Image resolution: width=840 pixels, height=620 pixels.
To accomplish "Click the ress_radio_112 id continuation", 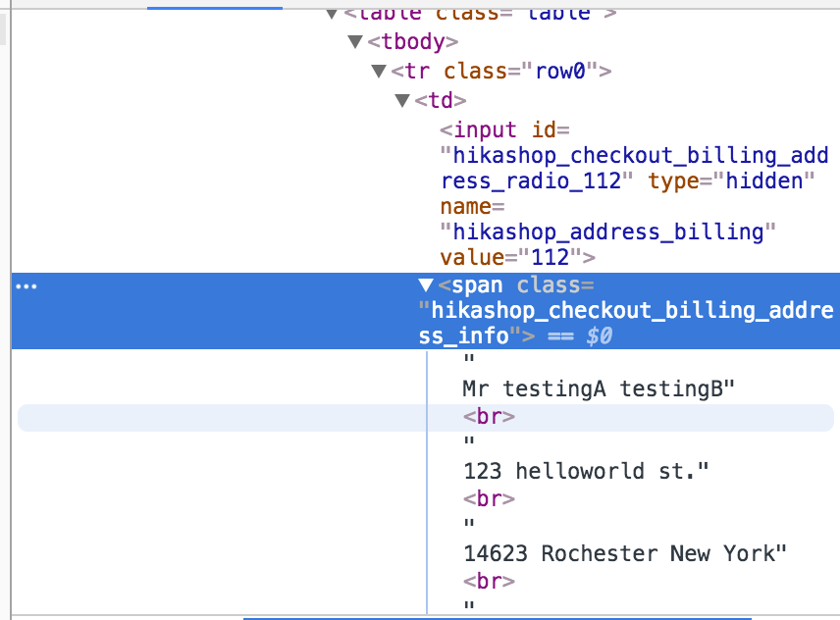I will pos(537,181).
